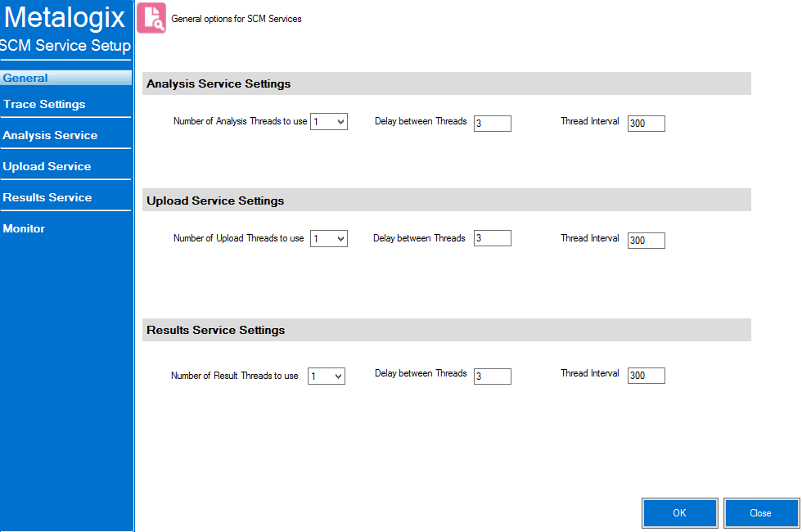Click the Upload Delay between Threads field
Image resolution: width=802 pixels, height=532 pixels.
(x=492, y=240)
